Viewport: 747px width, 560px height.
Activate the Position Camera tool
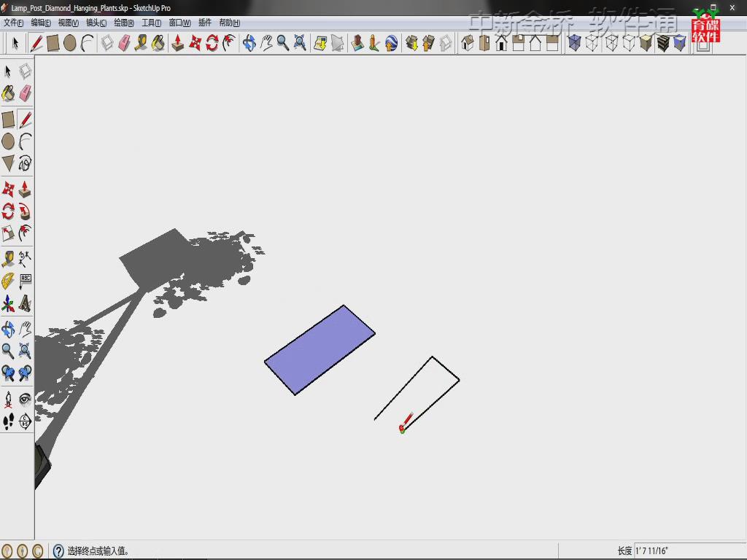[x=8, y=399]
